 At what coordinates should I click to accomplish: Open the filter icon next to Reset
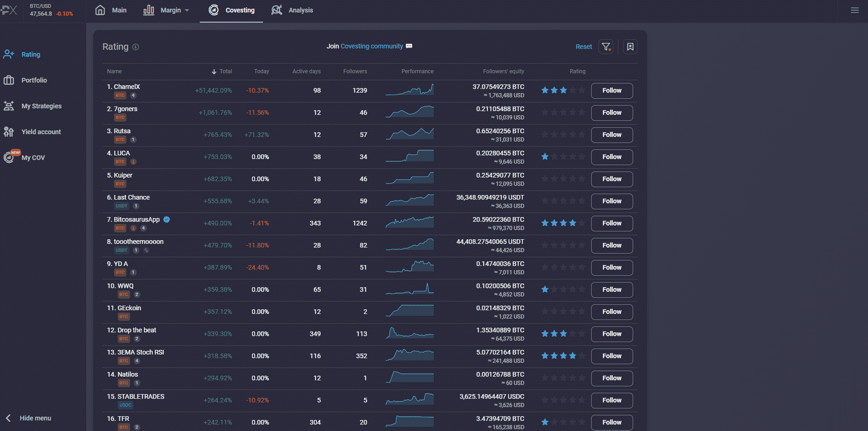(606, 47)
